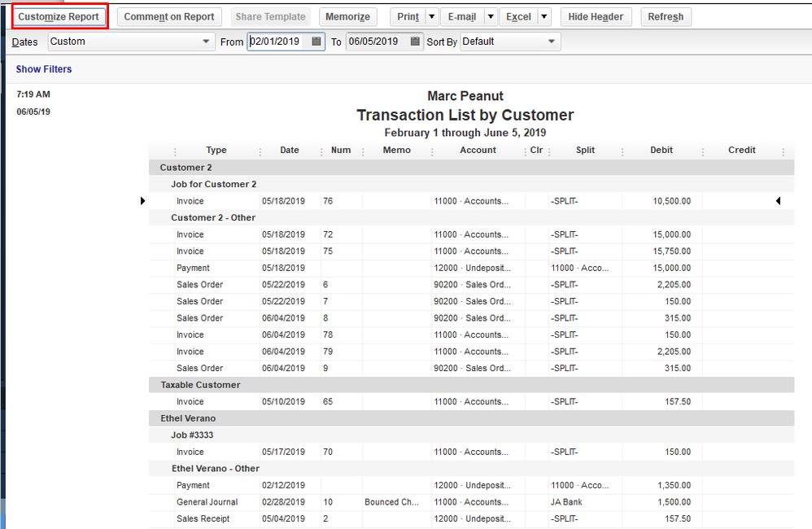Expand the E-mail dropdown arrow
Screen dimensions: 812x529
pos(491,16)
